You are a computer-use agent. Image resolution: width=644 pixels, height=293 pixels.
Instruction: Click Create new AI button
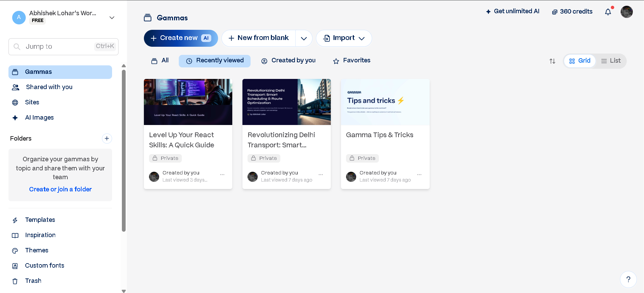click(x=181, y=38)
